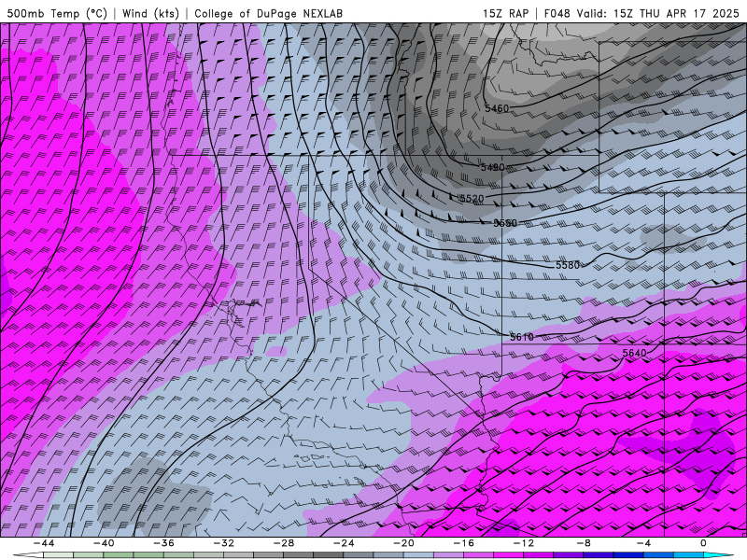Click the -8 color scale label

click(x=584, y=543)
